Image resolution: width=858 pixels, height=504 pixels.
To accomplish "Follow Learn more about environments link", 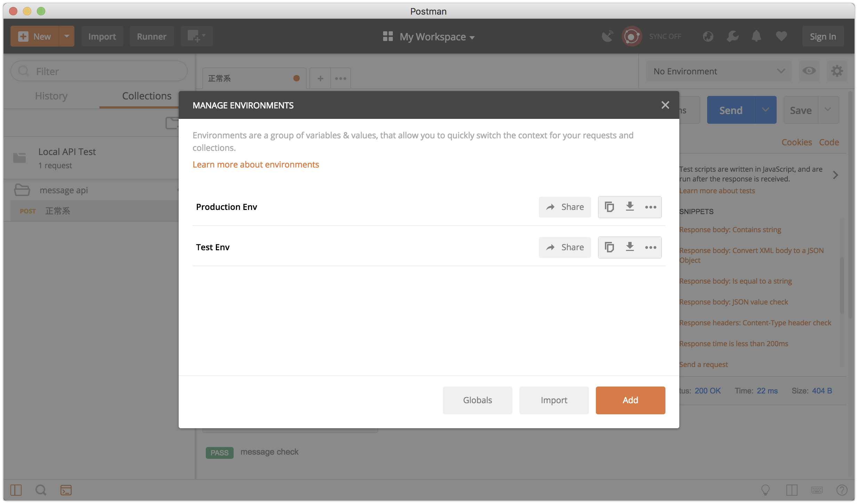I will 256,164.
